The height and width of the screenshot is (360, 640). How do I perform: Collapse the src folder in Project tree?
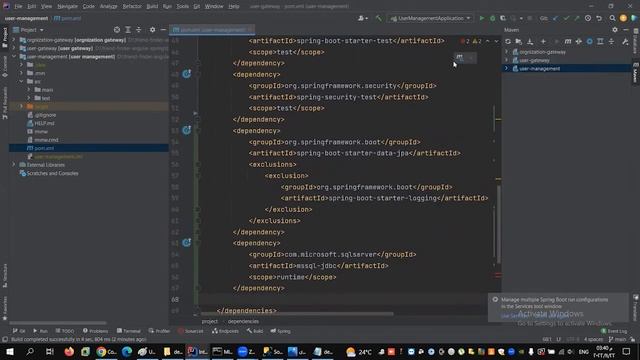pyautogui.click(x=22, y=82)
